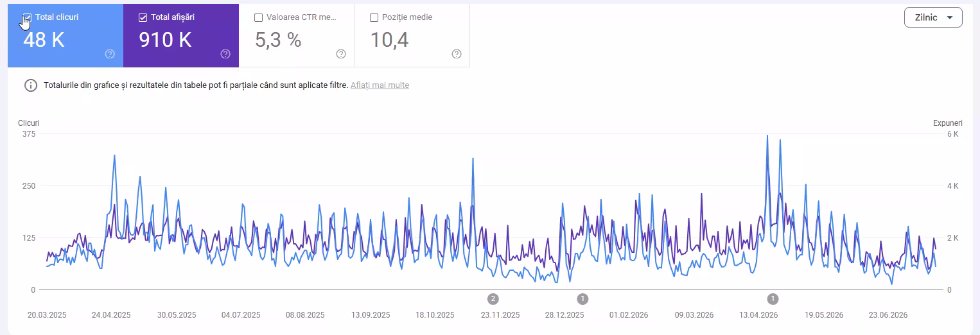
Task: Click help icon in Poziție medie card
Action: 457,54
